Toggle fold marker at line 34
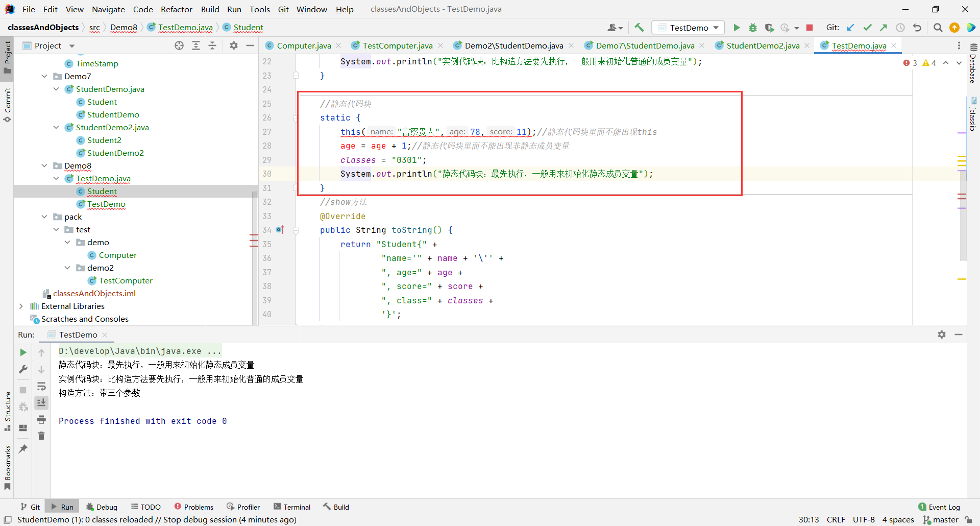The width and height of the screenshot is (980, 526). tap(296, 230)
